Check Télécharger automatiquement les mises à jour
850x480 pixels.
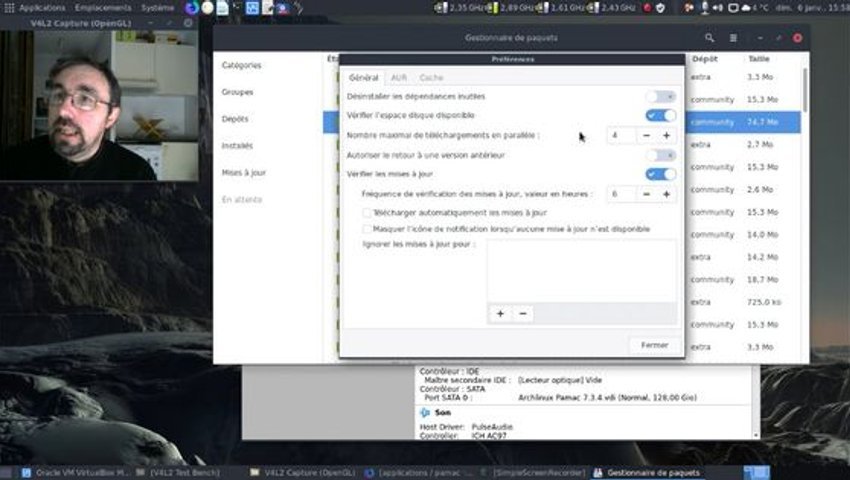tap(367, 213)
